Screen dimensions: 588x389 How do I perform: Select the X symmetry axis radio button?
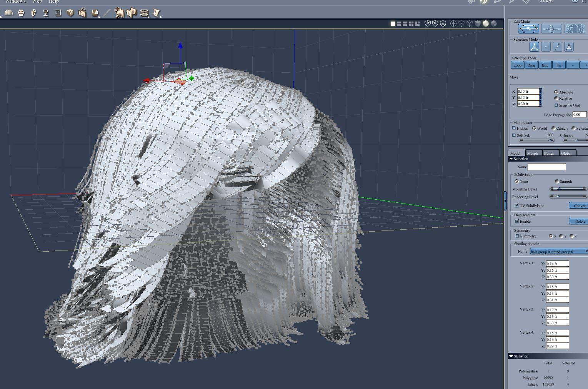(551, 236)
